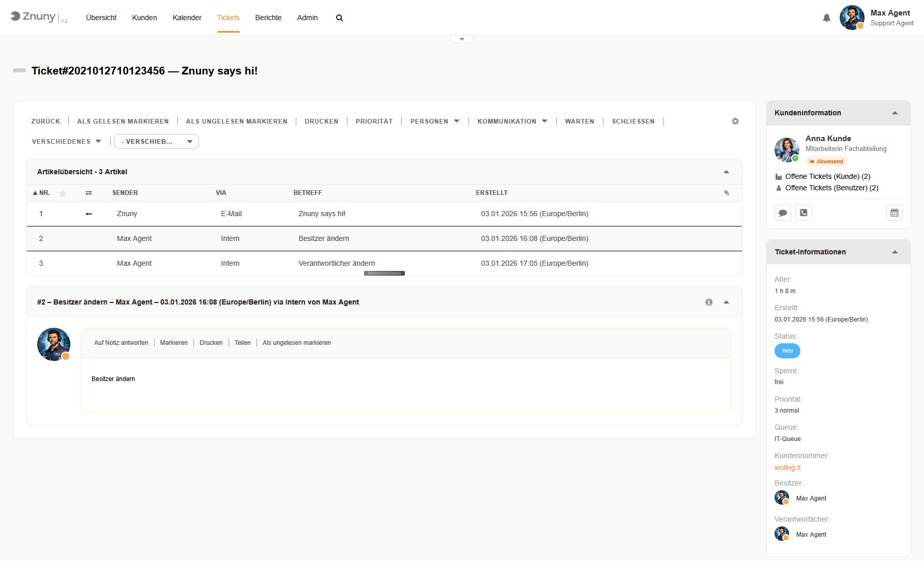Mark article as unread via Als ungelesen markieren

(297, 342)
